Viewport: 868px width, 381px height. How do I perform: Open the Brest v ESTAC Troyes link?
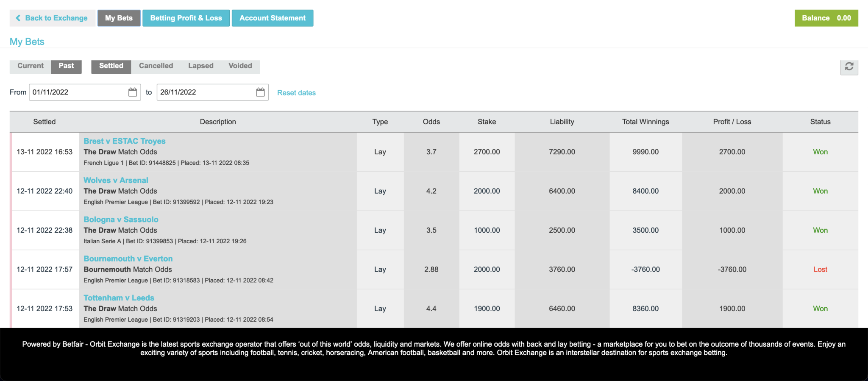(x=124, y=141)
